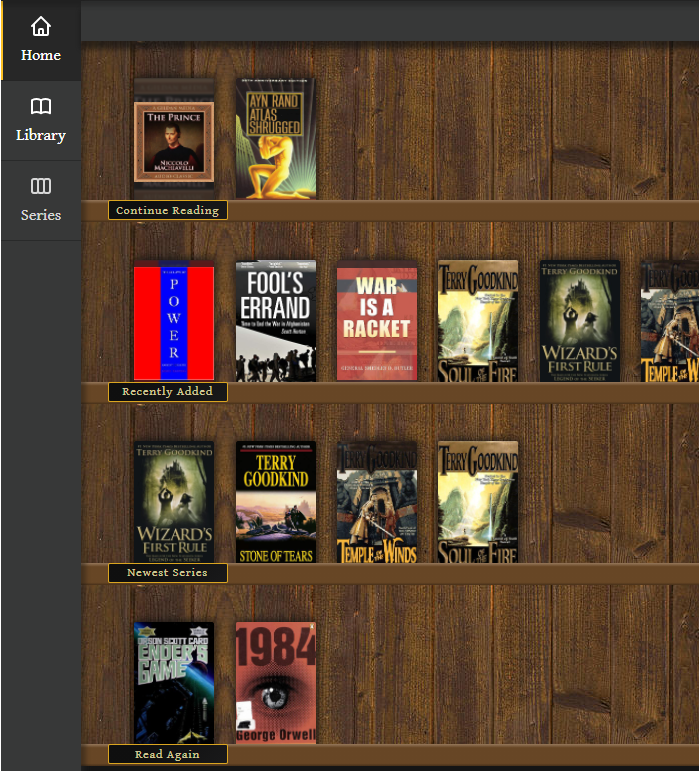
Task: Open the Atlas Shrugged book cover
Action: coord(276,139)
